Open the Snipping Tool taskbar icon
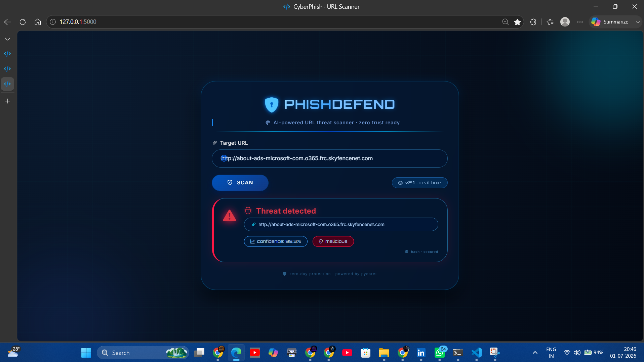The height and width of the screenshot is (362, 644). (495, 353)
